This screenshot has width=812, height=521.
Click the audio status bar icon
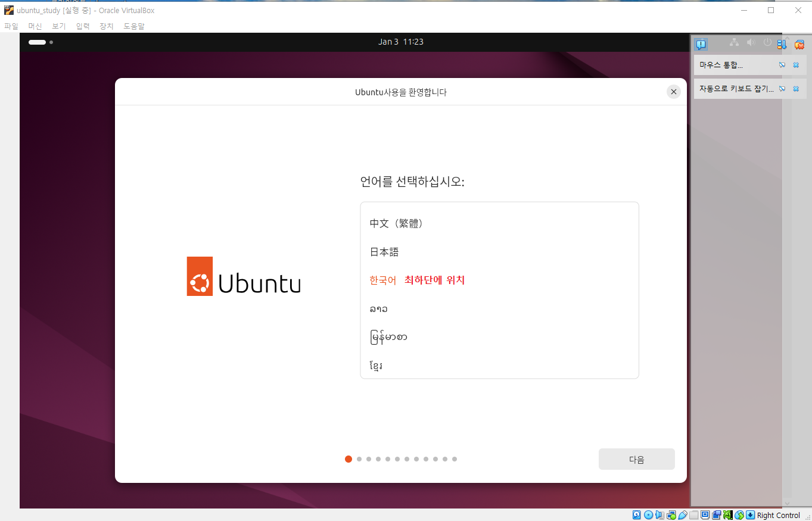tap(660, 515)
